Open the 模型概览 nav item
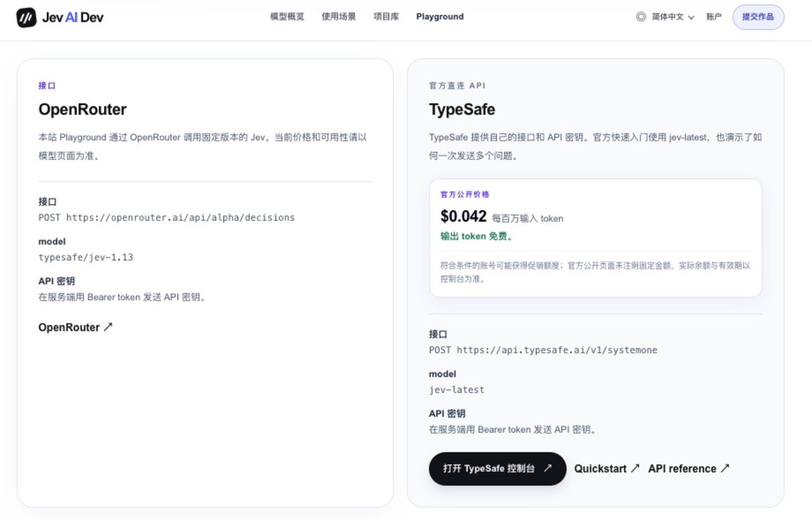Viewport: 812px width, 521px height. pyautogui.click(x=287, y=16)
